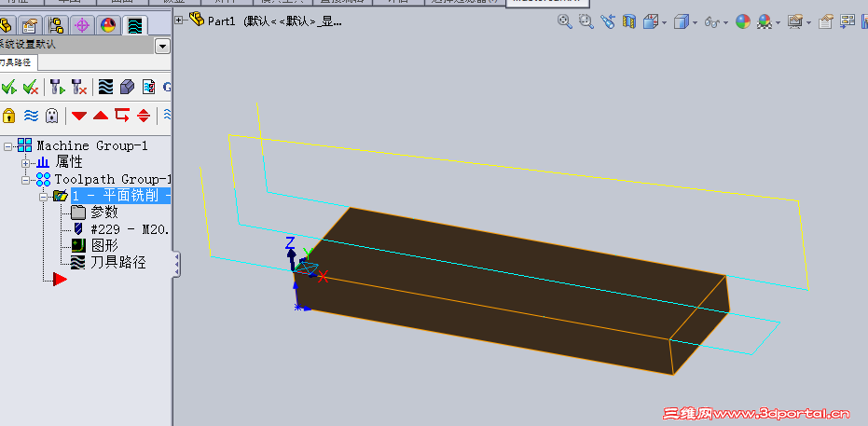Select the 属性 tree item

click(69, 162)
